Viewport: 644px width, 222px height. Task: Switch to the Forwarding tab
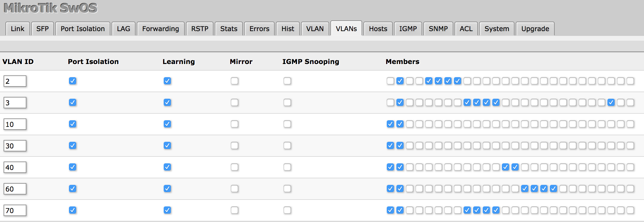tap(160, 29)
